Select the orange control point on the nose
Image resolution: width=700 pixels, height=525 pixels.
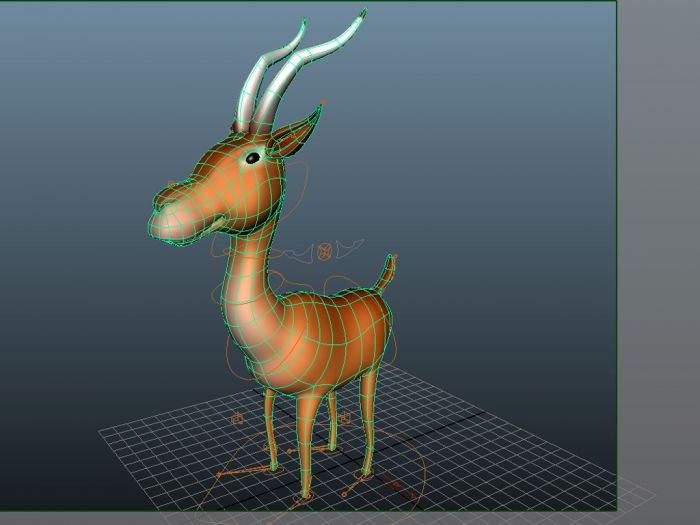(171, 183)
